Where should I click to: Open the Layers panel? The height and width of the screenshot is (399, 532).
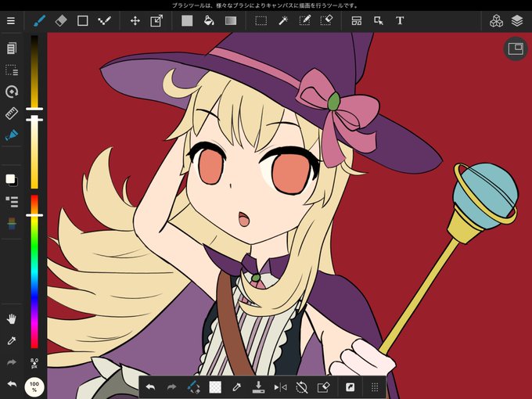click(516, 20)
